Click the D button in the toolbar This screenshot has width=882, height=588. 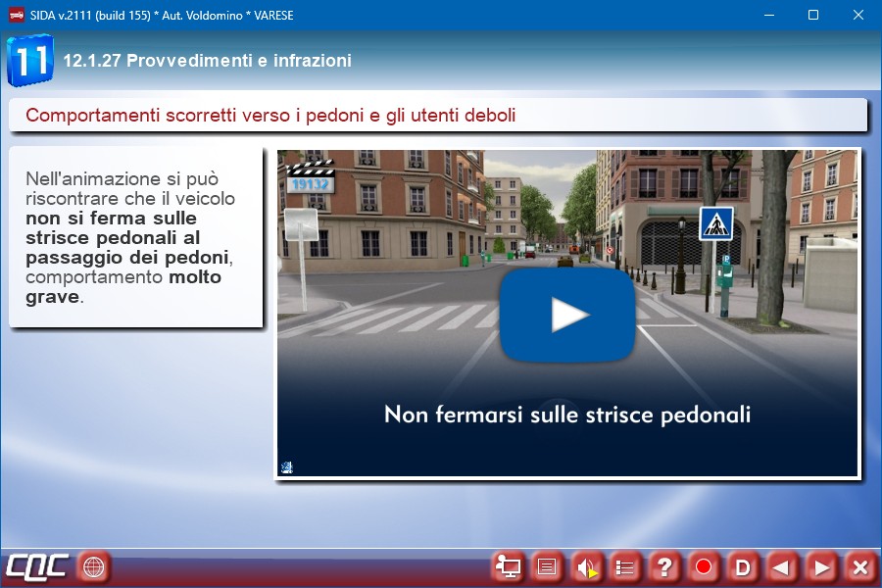click(743, 566)
